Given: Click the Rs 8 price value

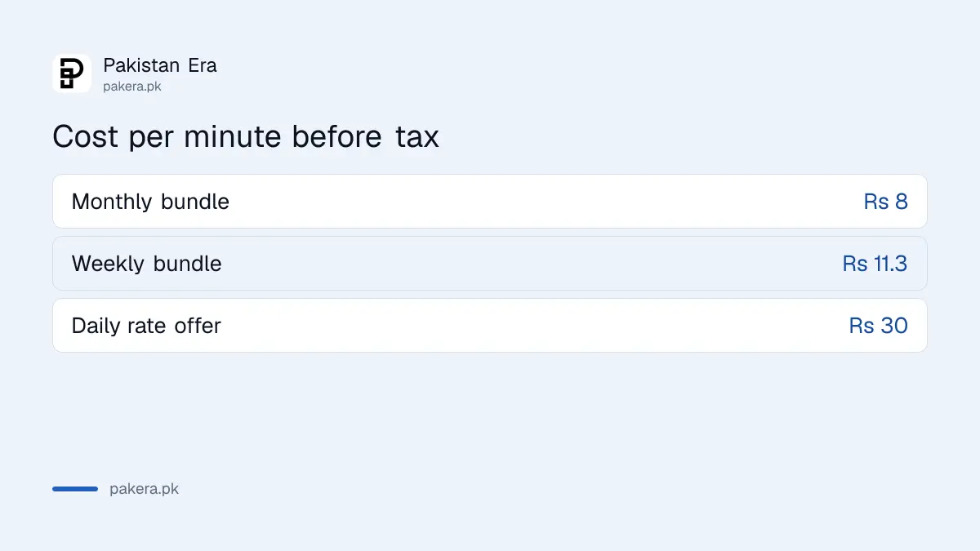Looking at the screenshot, I should click(x=886, y=202).
